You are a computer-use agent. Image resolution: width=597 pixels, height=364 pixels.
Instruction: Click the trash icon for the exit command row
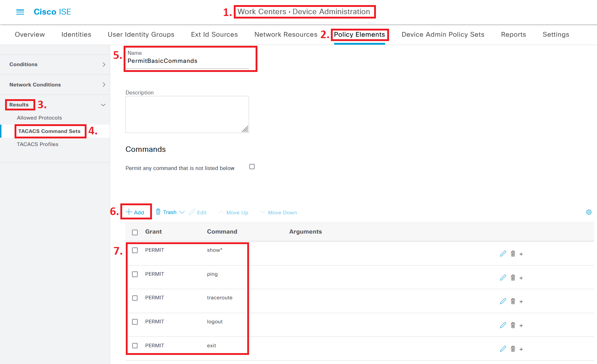point(513,349)
